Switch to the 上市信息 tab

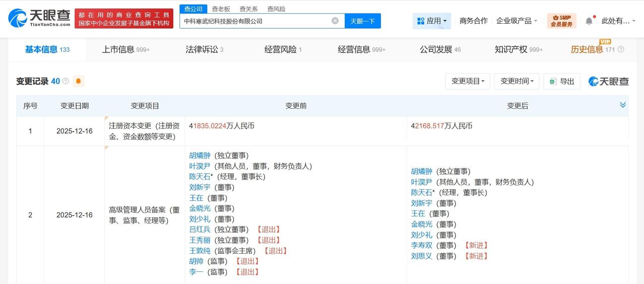(126, 49)
